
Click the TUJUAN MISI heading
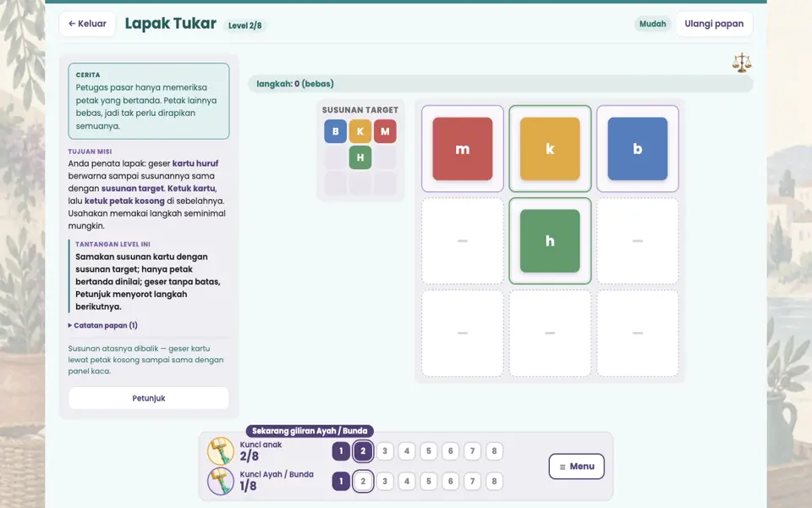91,152
